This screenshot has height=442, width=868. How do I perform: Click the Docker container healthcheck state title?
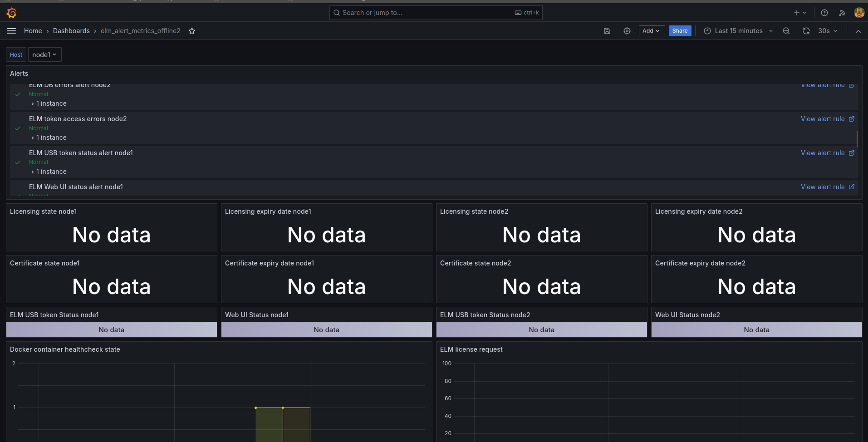[65, 349]
